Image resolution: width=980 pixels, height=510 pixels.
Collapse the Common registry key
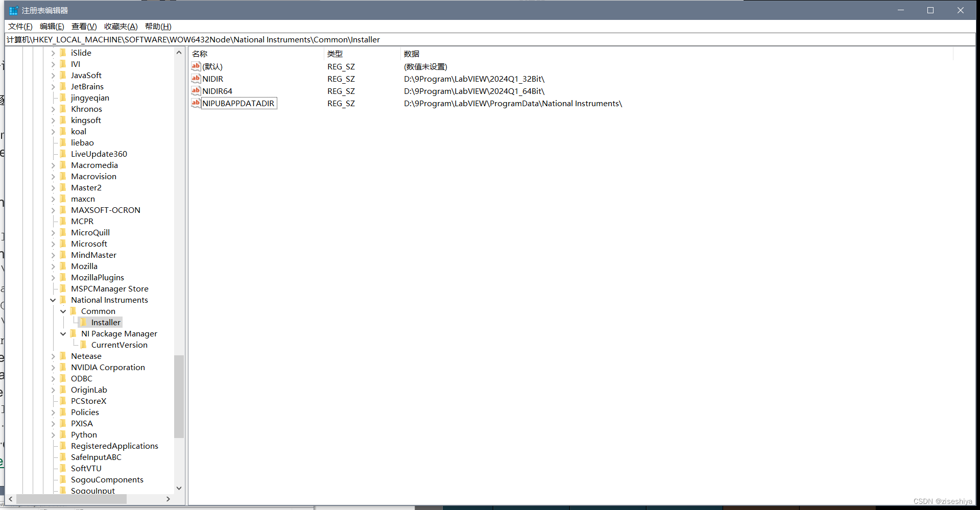tap(63, 311)
